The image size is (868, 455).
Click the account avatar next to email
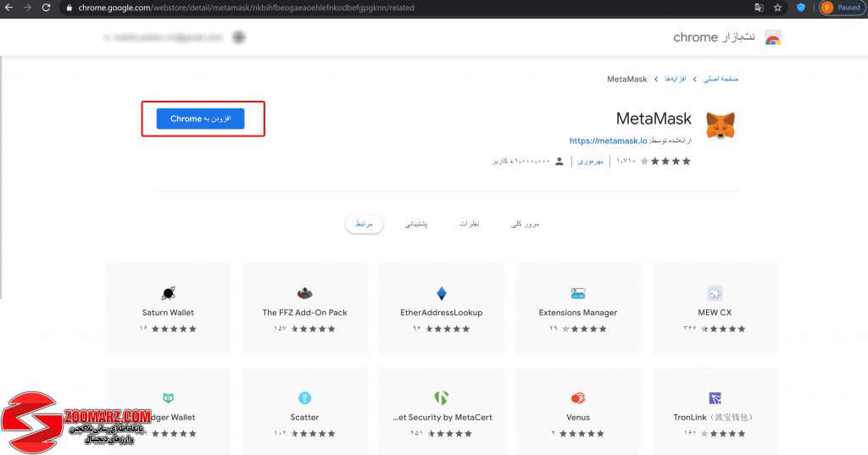pos(238,37)
